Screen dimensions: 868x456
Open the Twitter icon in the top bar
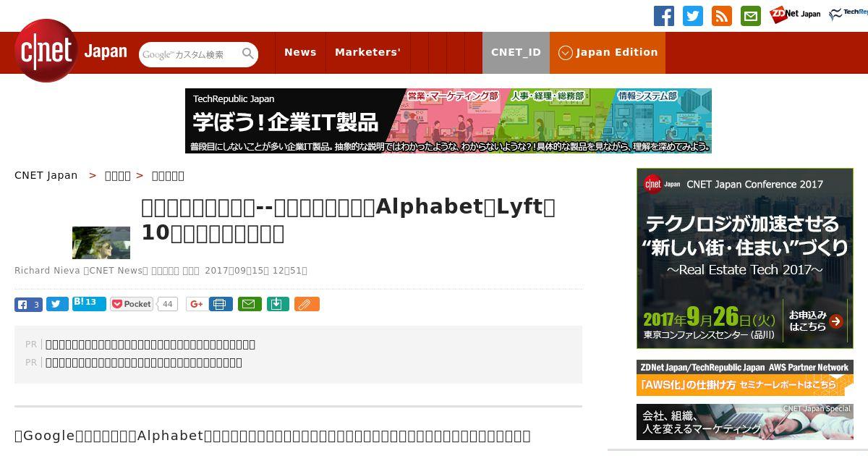pyautogui.click(x=693, y=16)
